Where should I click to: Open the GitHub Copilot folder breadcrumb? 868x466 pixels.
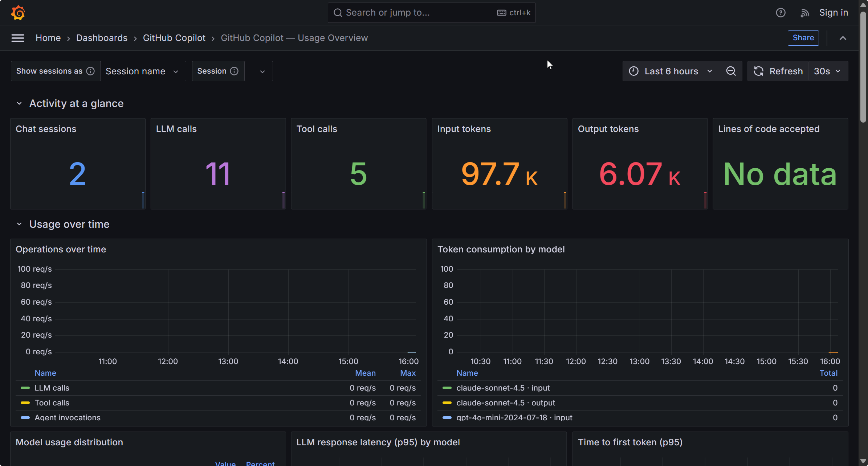click(174, 38)
